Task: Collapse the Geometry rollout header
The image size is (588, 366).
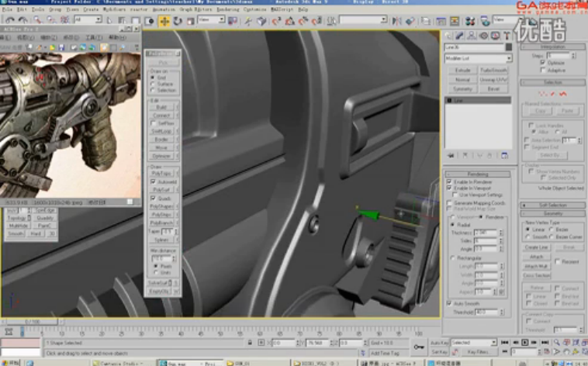Action: (x=553, y=213)
